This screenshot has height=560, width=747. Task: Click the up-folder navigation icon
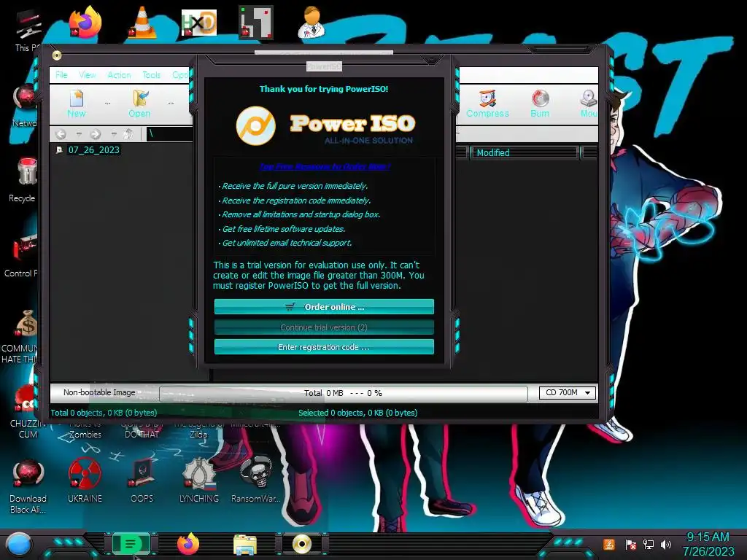(128, 134)
